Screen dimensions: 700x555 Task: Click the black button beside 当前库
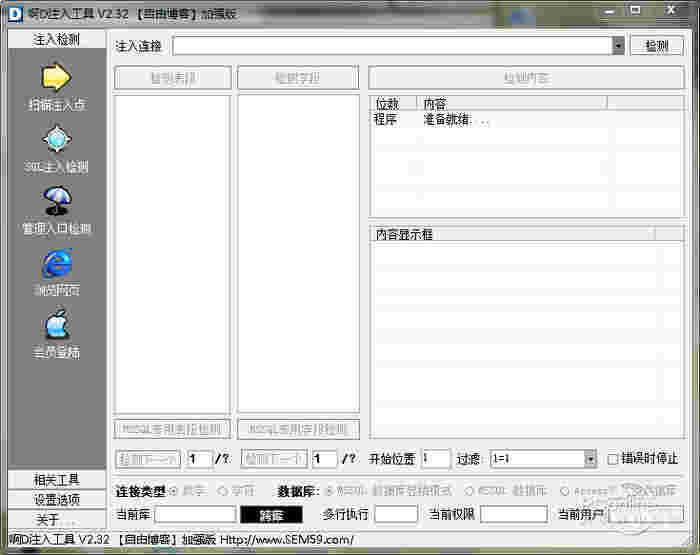tap(271, 515)
